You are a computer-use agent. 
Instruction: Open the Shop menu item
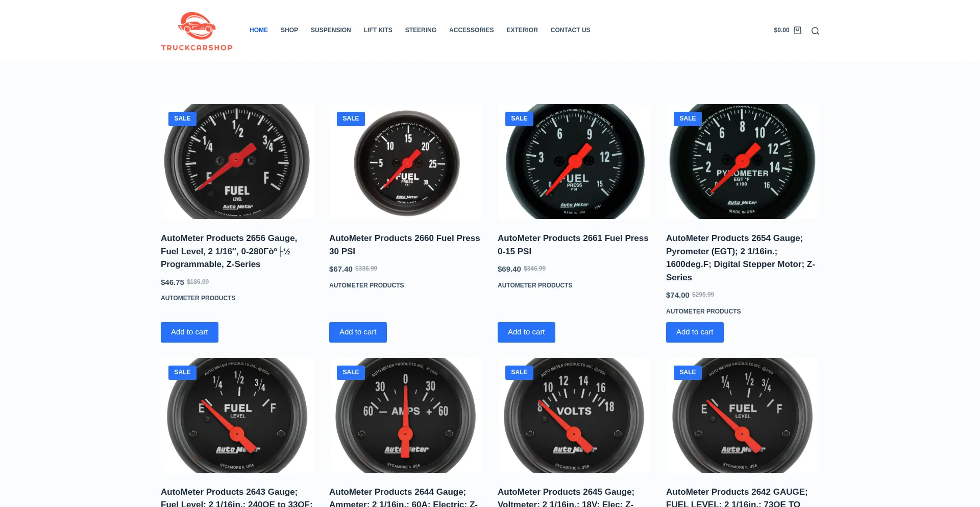click(289, 30)
